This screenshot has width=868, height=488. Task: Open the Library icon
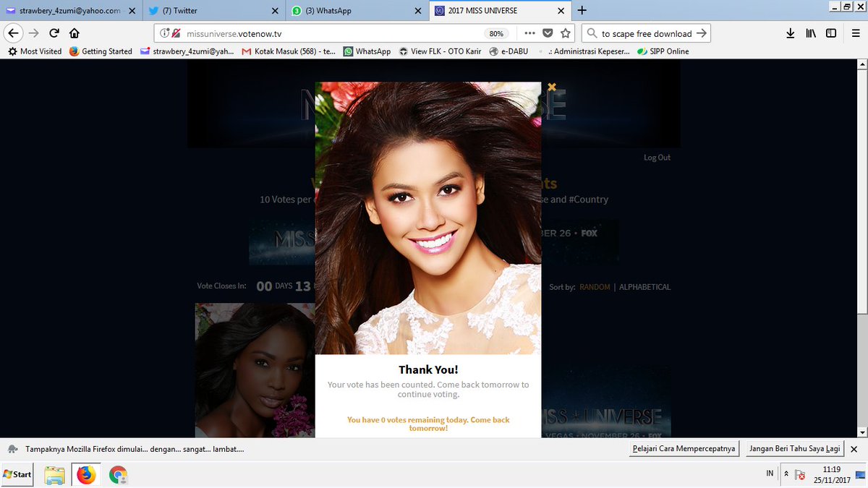coord(811,33)
